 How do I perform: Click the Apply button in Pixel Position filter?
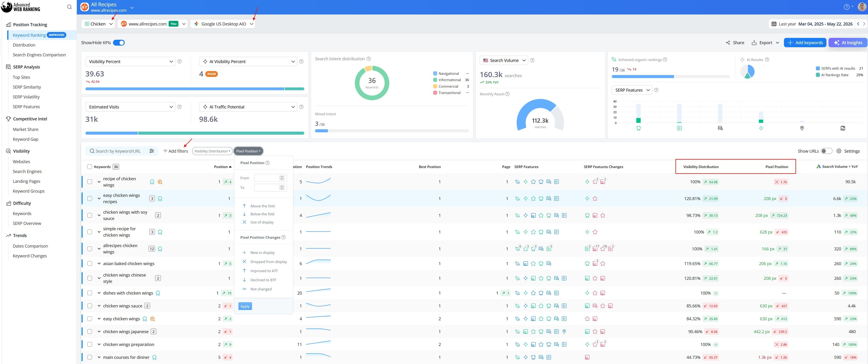click(x=245, y=306)
